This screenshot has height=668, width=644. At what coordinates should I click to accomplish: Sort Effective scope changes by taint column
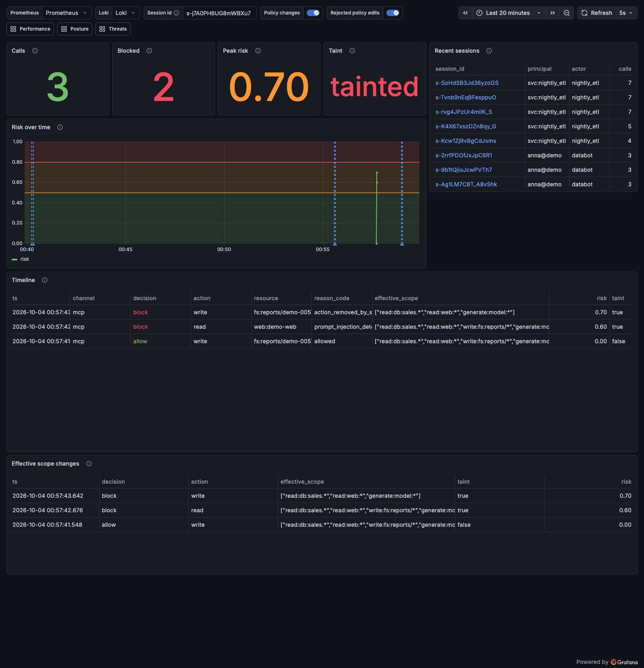coord(464,482)
